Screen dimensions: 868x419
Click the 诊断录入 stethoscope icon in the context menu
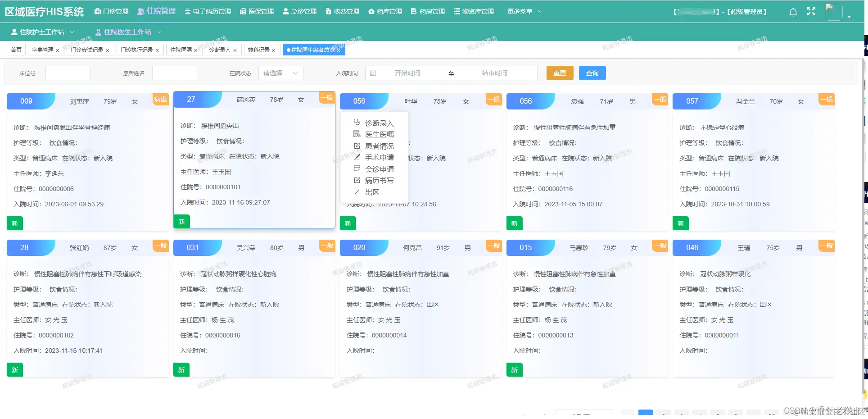(356, 123)
